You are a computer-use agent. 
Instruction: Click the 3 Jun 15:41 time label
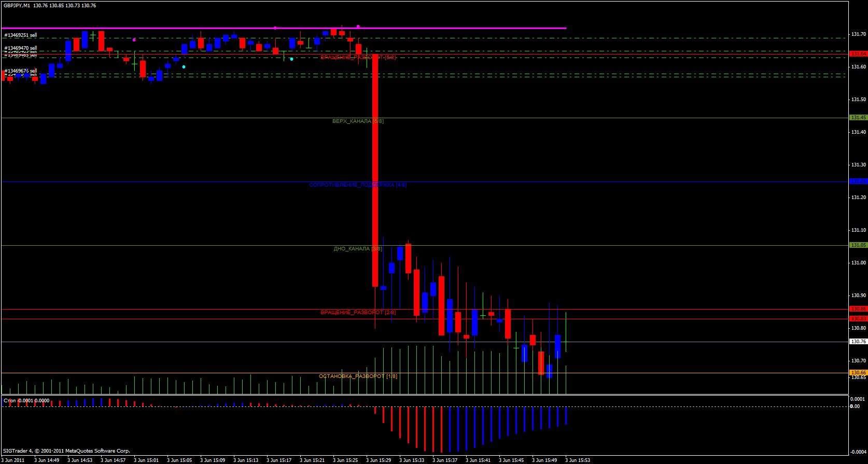tap(478, 460)
